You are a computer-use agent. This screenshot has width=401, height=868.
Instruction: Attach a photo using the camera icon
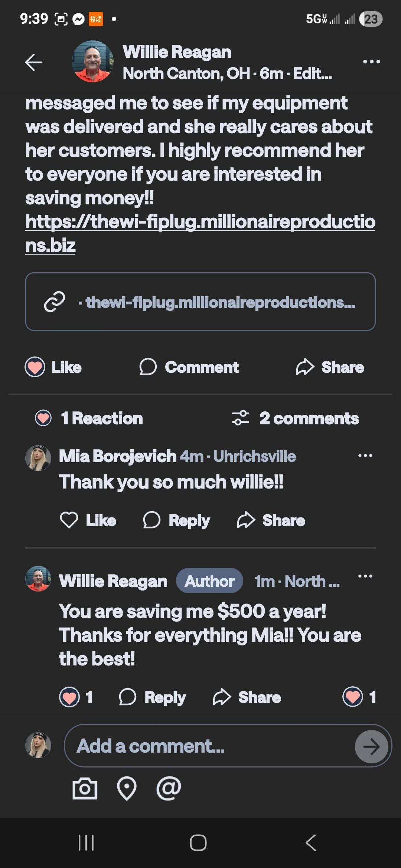coord(85,789)
